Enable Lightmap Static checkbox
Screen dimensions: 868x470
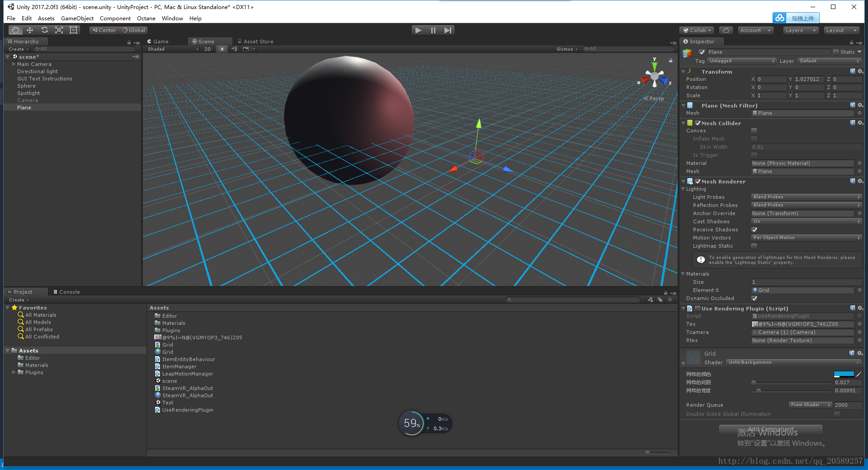[x=754, y=246]
